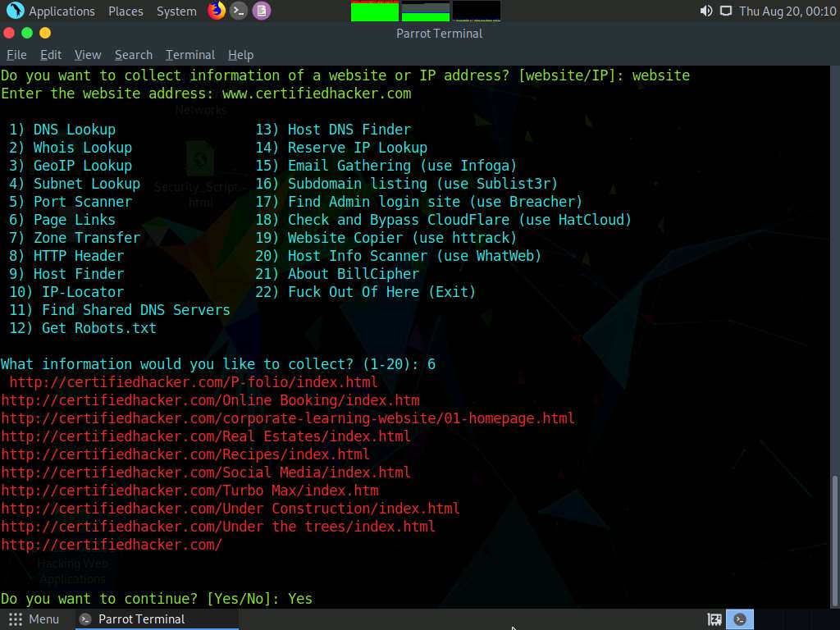Click the '13) Host DNS Finder' line

[x=333, y=130]
